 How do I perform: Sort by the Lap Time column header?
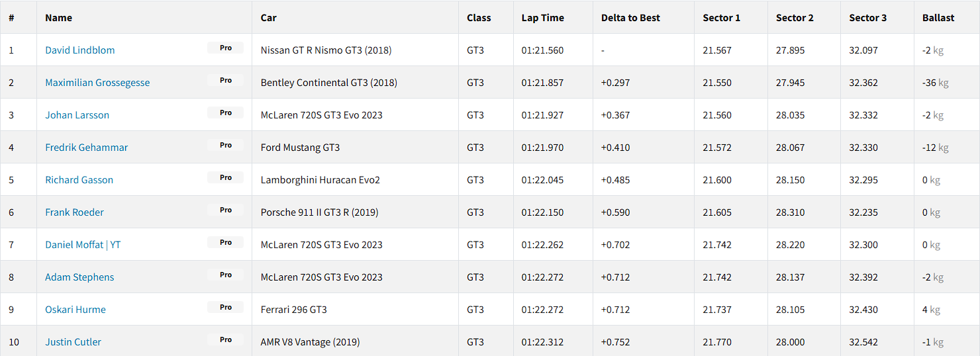click(x=542, y=18)
